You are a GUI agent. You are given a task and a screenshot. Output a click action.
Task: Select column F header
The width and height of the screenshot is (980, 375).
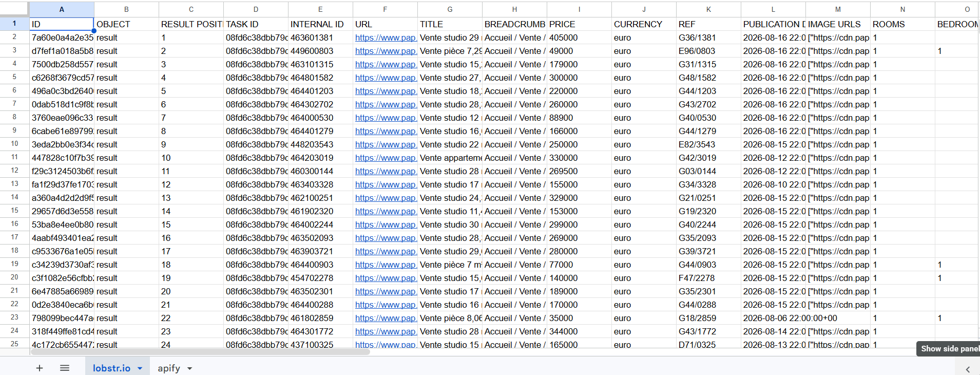385,9
